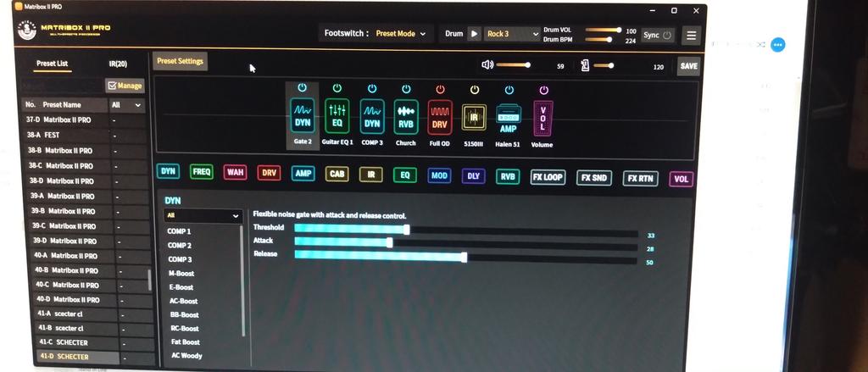
Task: Select the Full OD drive block
Action: [440, 116]
